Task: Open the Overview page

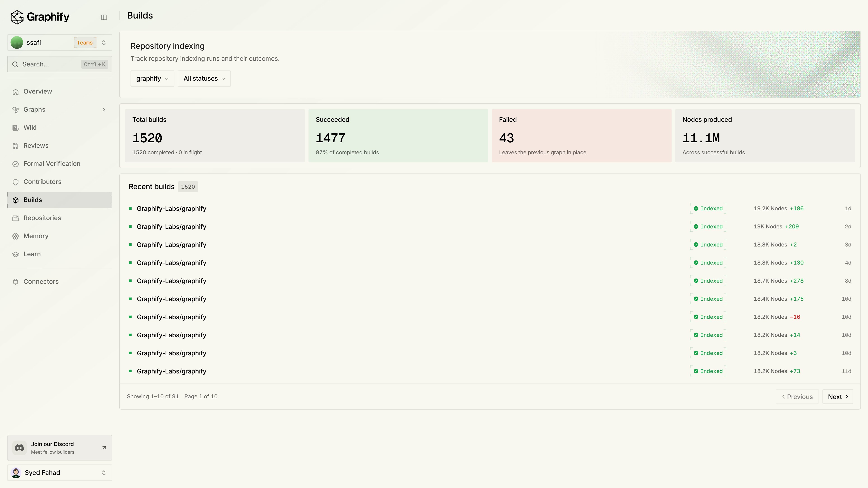Action: pos(60,91)
